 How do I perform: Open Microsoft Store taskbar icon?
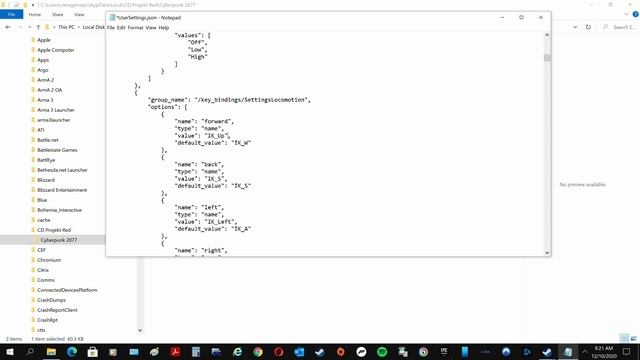pos(93,352)
